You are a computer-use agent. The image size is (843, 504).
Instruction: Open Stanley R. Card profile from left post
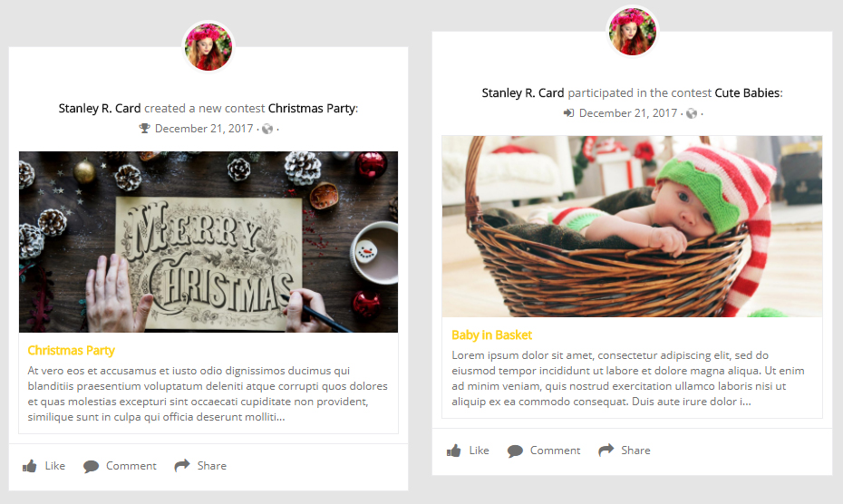(x=100, y=109)
